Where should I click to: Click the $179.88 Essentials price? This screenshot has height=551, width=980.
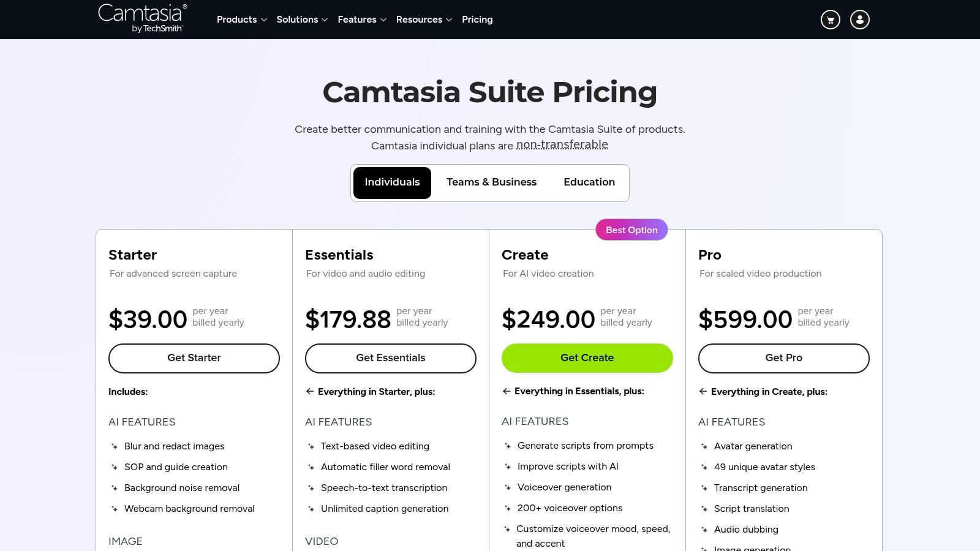(348, 319)
